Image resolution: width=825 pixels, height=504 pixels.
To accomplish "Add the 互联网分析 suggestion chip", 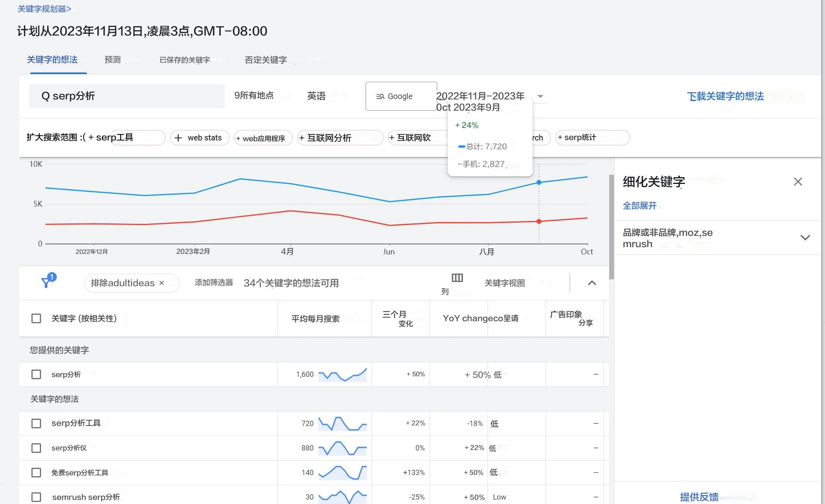I will click(x=340, y=138).
